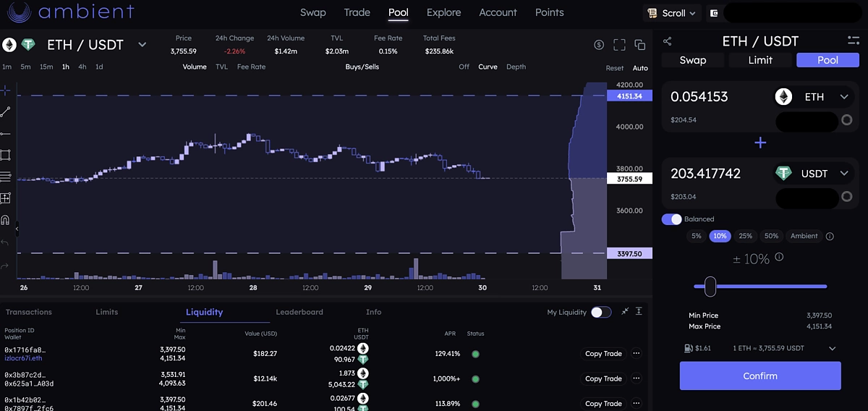Copy chart image to clipboard
The width and height of the screenshot is (868, 411).
[x=639, y=45]
